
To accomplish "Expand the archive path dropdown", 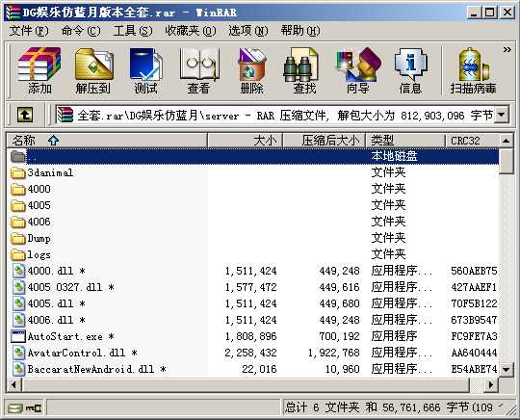I will pos(502,116).
